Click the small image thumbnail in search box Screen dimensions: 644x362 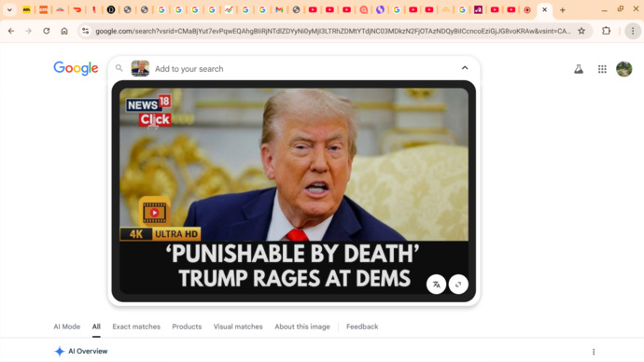click(x=140, y=68)
